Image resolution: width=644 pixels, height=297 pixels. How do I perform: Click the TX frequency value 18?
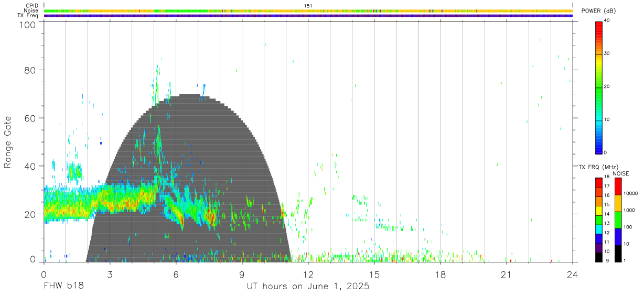[608, 178]
